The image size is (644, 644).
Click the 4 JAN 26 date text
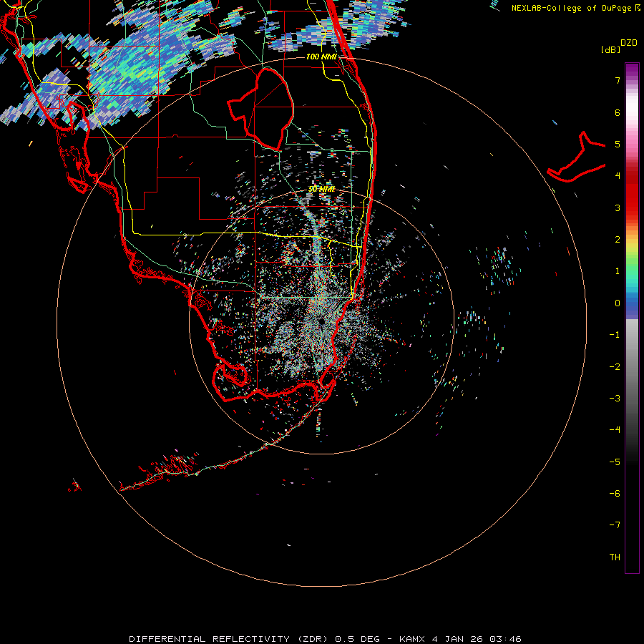[x=457, y=639]
